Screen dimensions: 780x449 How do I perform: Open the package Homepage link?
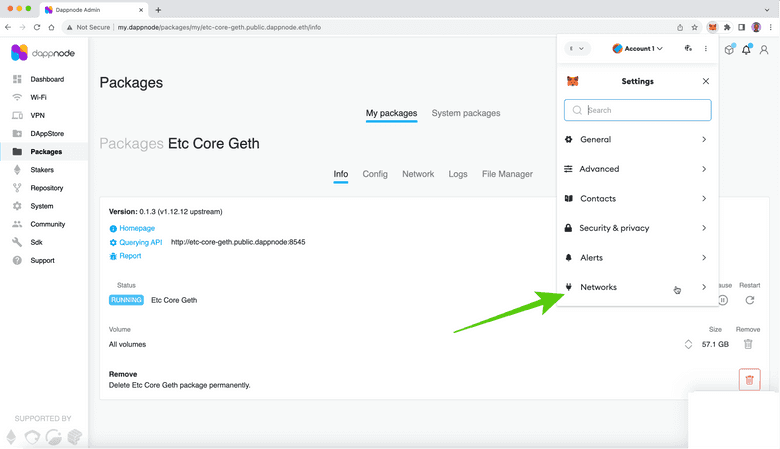[x=137, y=228]
